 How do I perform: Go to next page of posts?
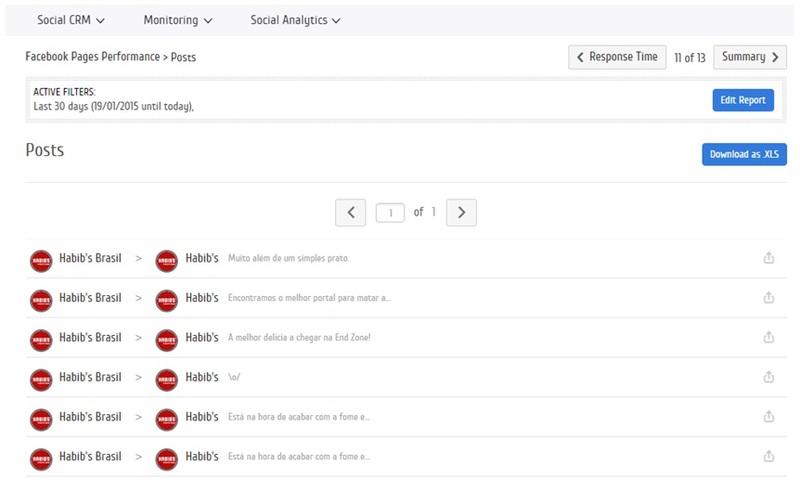tap(461, 212)
